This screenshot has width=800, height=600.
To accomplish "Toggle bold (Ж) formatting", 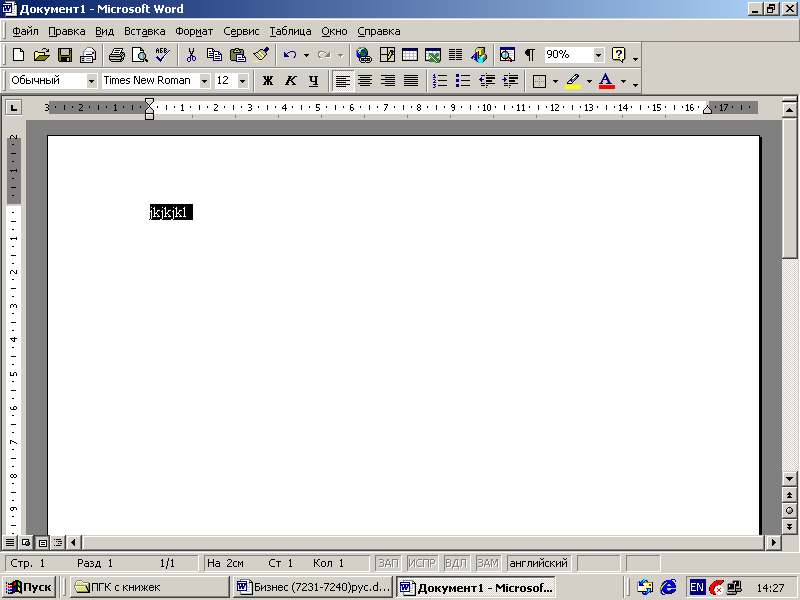I will tap(268, 81).
